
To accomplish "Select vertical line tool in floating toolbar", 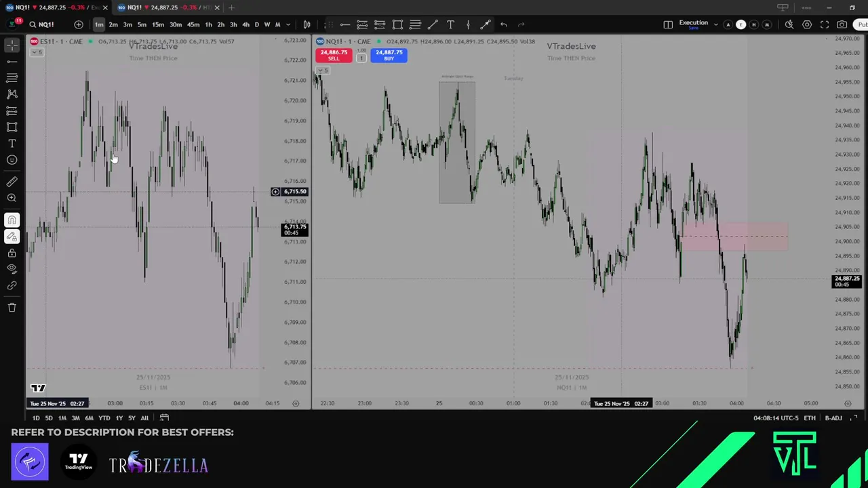I will [468, 24].
